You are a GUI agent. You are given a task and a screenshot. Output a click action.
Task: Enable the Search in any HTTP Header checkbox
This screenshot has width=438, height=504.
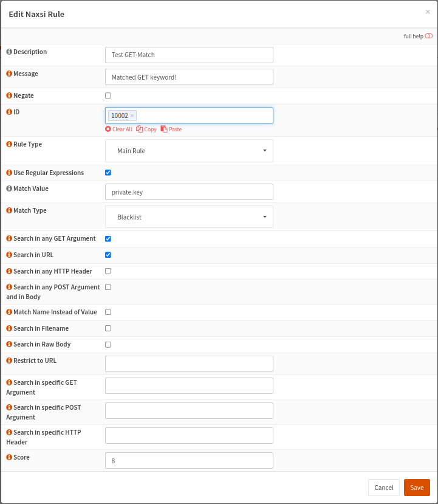[x=108, y=271]
